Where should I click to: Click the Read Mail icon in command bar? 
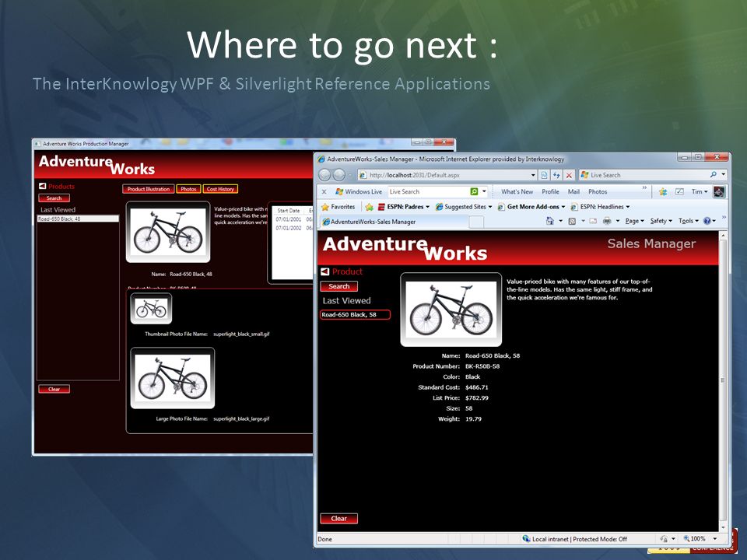coord(593,221)
